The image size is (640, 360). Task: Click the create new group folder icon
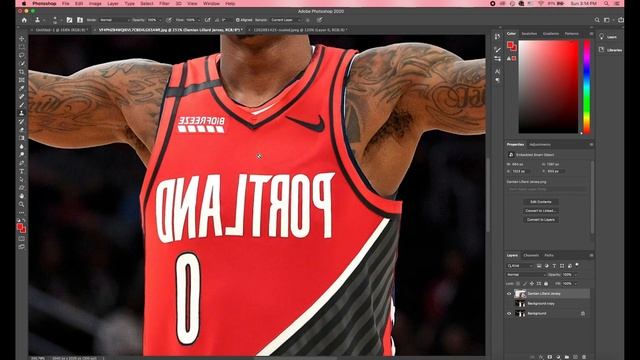point(567,357)
